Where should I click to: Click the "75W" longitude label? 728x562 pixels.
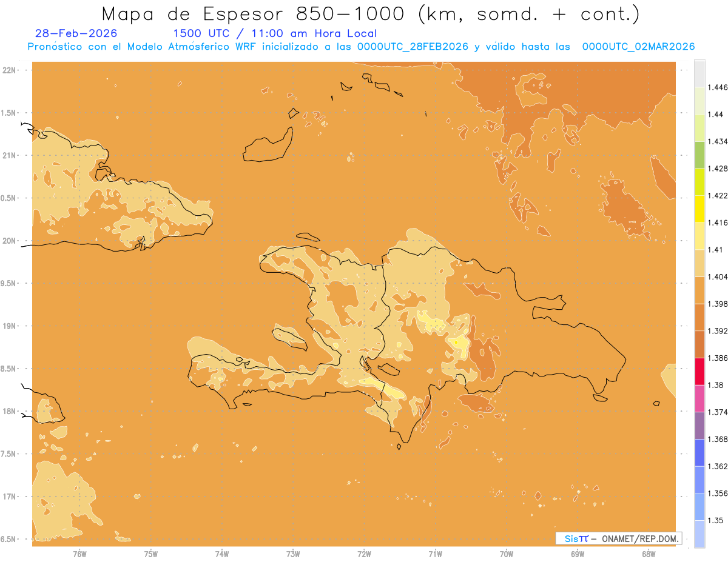point(151,554)
